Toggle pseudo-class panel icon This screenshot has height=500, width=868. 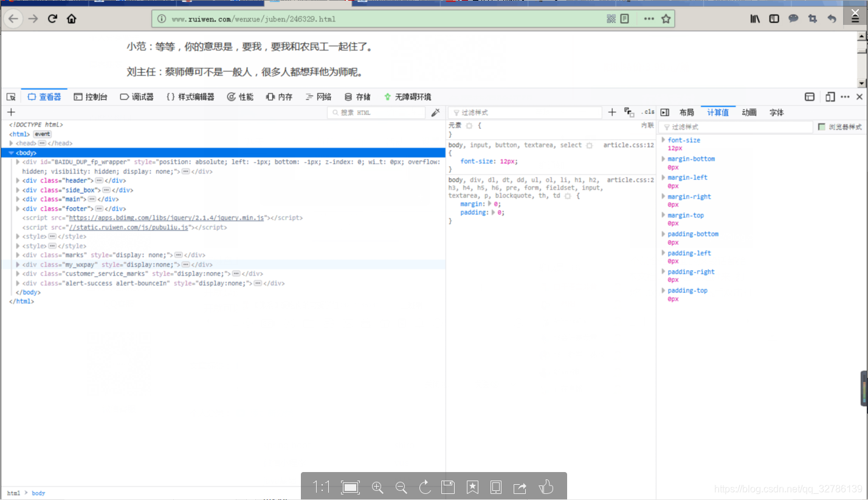629,112
